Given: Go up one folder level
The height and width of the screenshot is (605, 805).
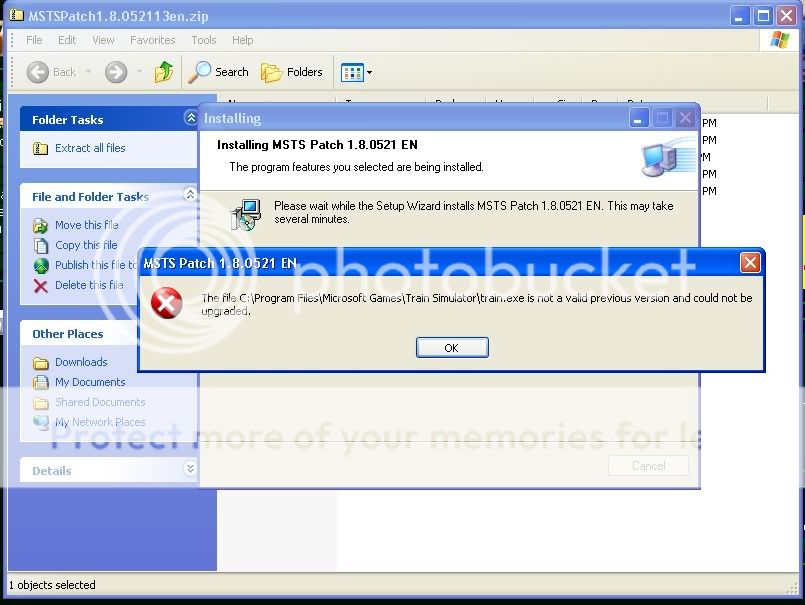Looking at the screenshot, I should point(164,72).
